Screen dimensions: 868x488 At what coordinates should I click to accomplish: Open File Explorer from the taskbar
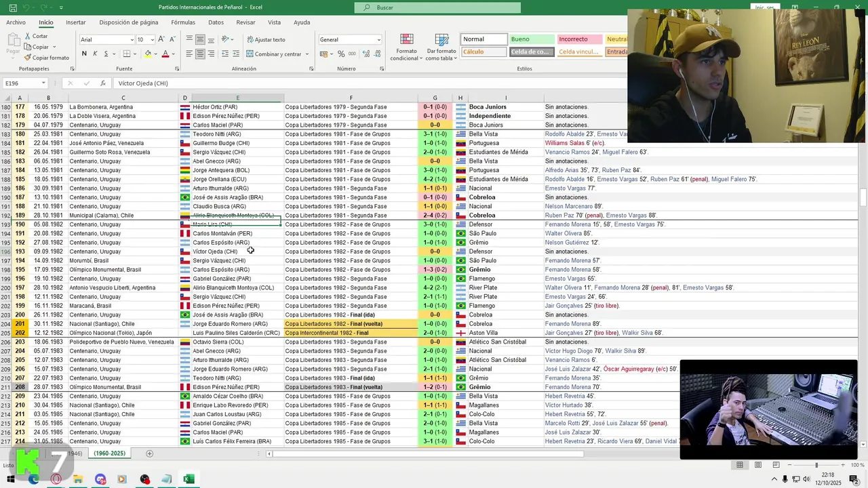click(x=78, y=479)
